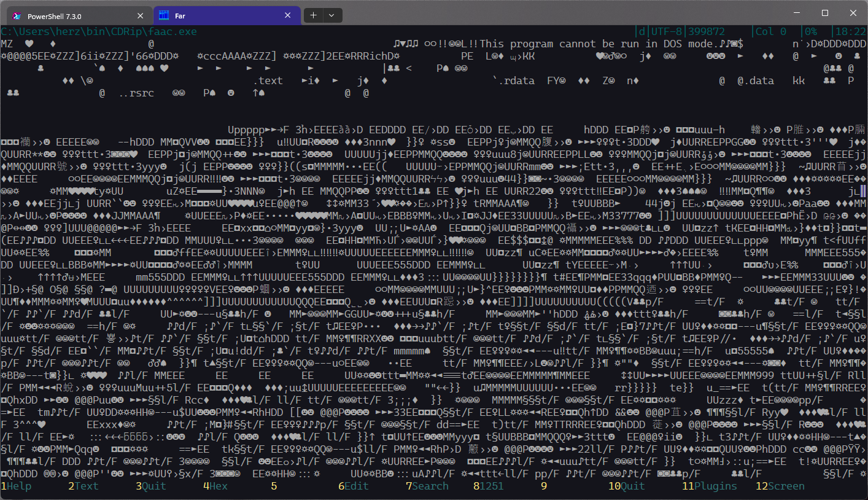Open the Plugins menu via 11Plugins
Screen dimensions: 868x500
point(710,486)
